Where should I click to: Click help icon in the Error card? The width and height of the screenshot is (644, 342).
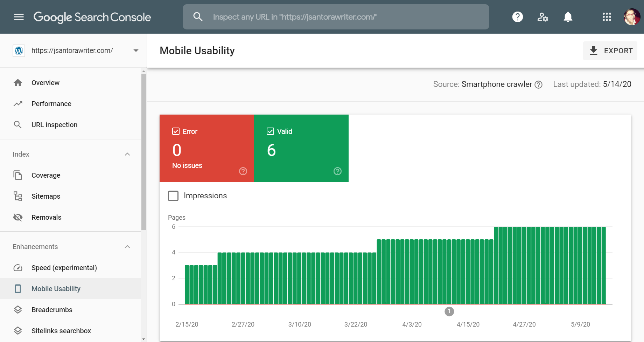[243, 171]
